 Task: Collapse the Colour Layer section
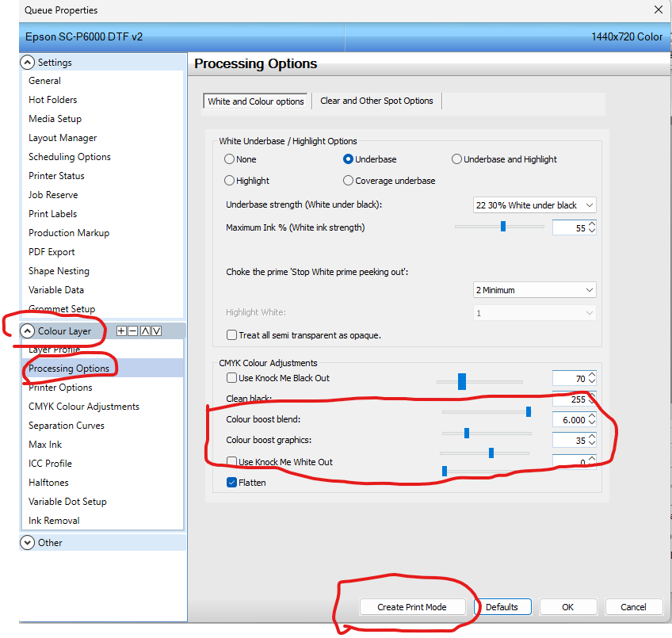(28, 330)
